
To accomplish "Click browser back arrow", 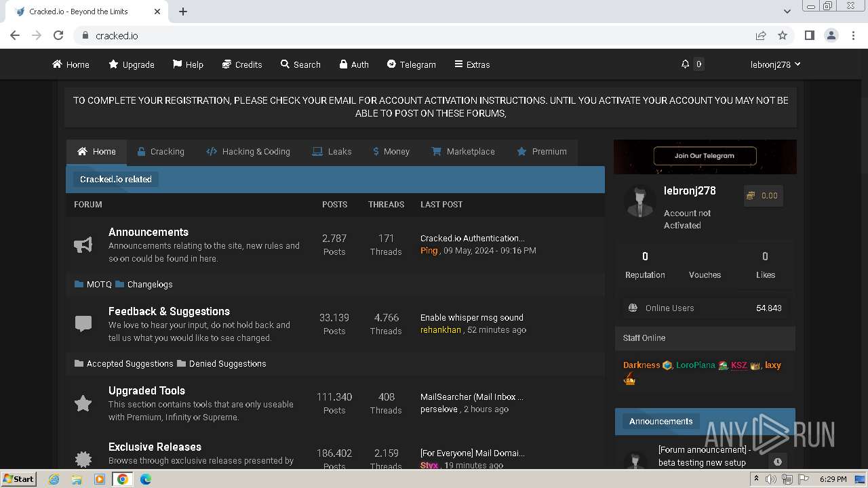I will 15,35.
